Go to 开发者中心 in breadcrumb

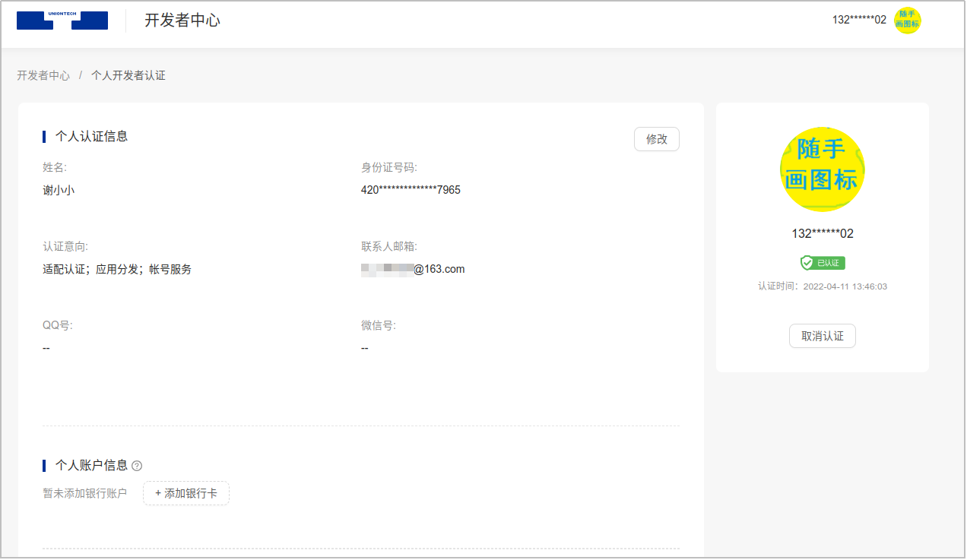click(x=43, y=75)
